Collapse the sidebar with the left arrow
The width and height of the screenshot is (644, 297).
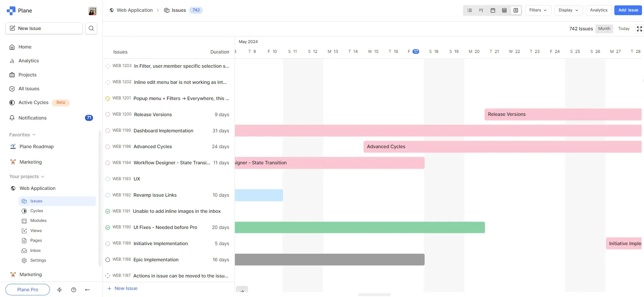pyautogui.click(x=88, y=290)
